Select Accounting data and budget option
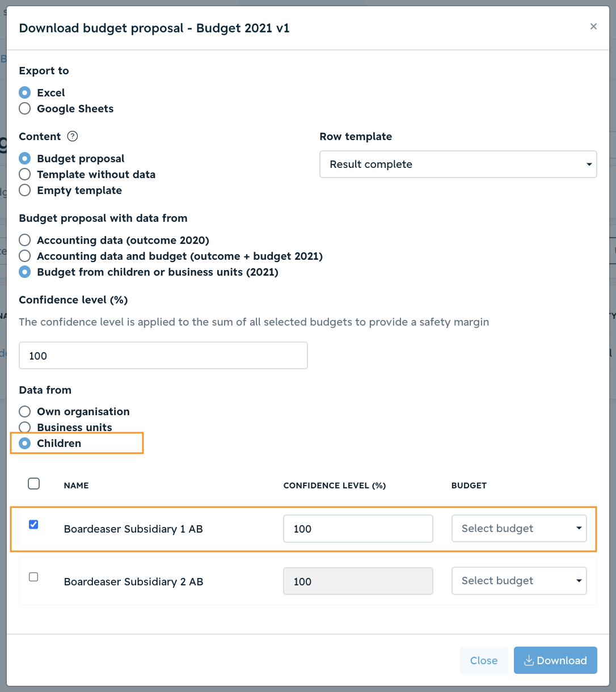 click(25, 256)
